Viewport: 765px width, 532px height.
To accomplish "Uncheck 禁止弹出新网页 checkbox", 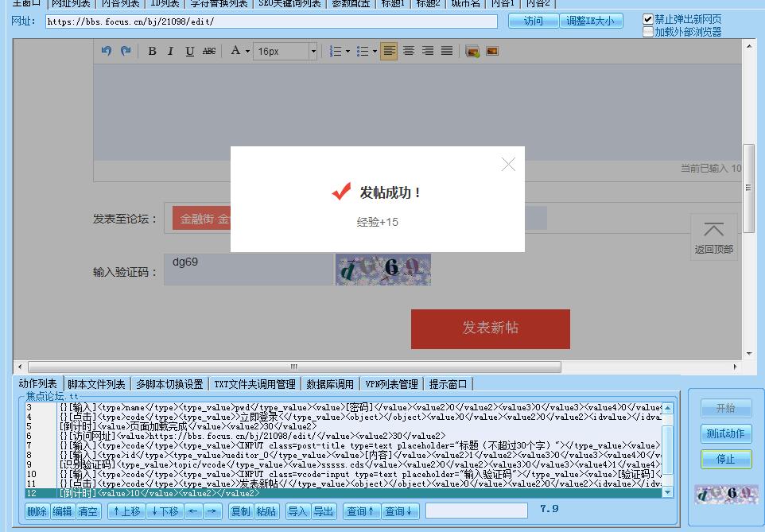I will pos(648,20).
